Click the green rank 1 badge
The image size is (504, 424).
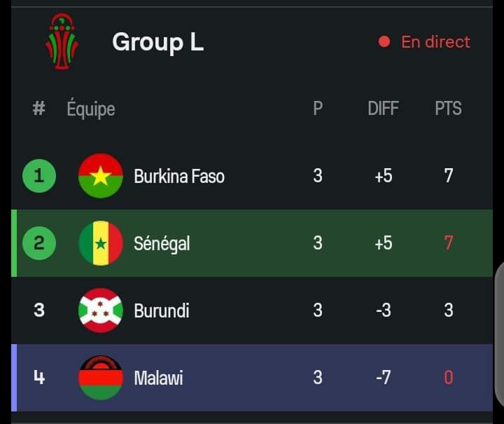pos(39,176)
